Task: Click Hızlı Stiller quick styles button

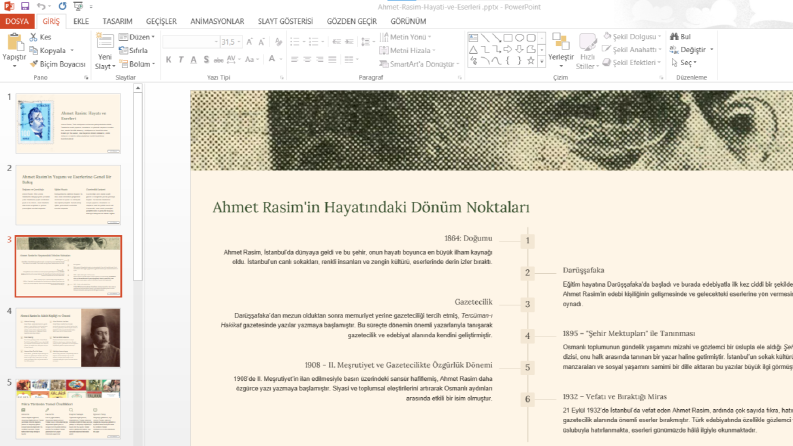Action: pos(587,51)
